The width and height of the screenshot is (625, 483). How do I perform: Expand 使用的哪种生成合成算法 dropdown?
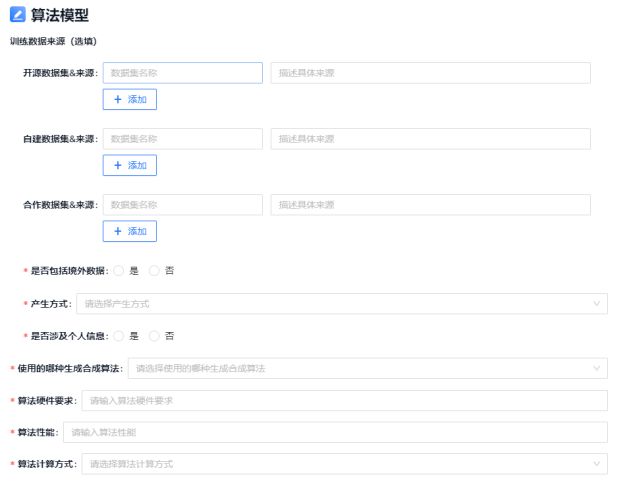coord(366,369)
